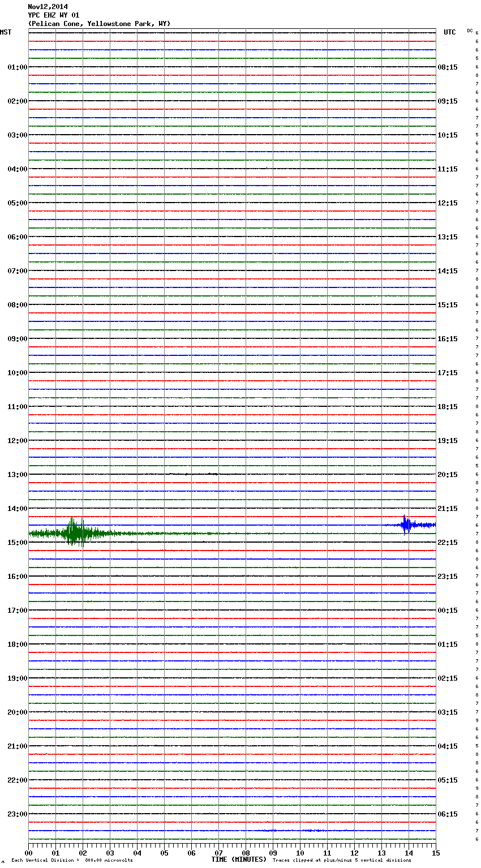Click the TIME (MINUTES) axis title
The height and width of the screenshot is (868, 481).
point(239,860)
